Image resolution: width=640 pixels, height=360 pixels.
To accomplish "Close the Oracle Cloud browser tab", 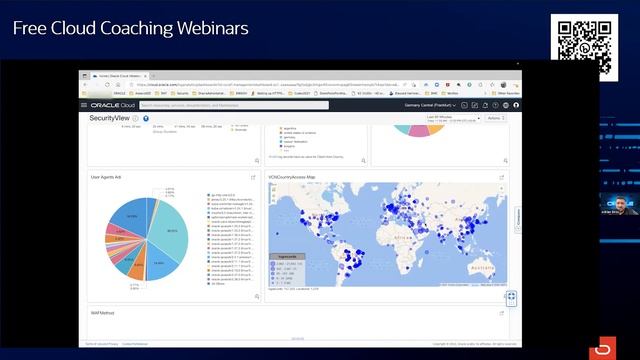I will [x=145, y=76].
